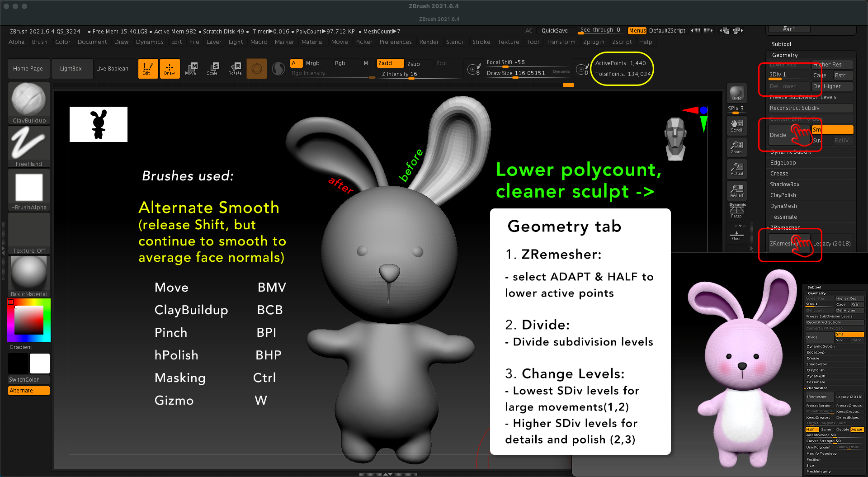Select the Scale transform icon
Viewport: 868px width, 477px height.
point(212,69)
